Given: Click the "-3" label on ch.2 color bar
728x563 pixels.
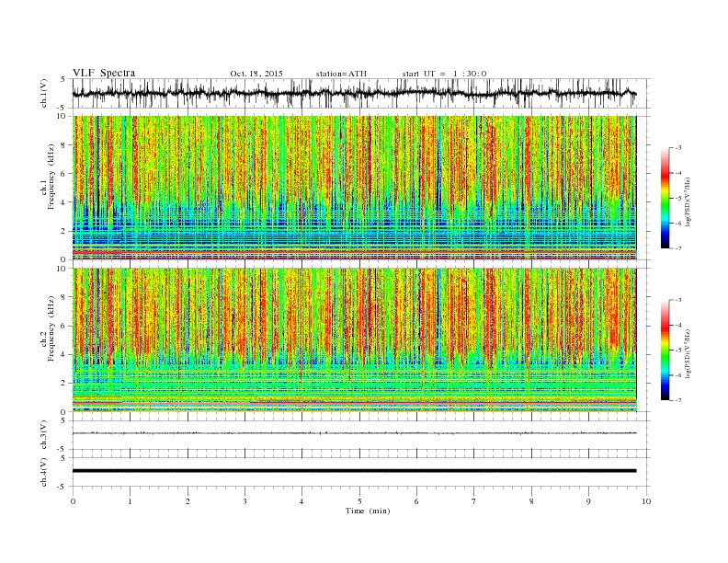Looking at the screenshot, I should coord(678,300).
